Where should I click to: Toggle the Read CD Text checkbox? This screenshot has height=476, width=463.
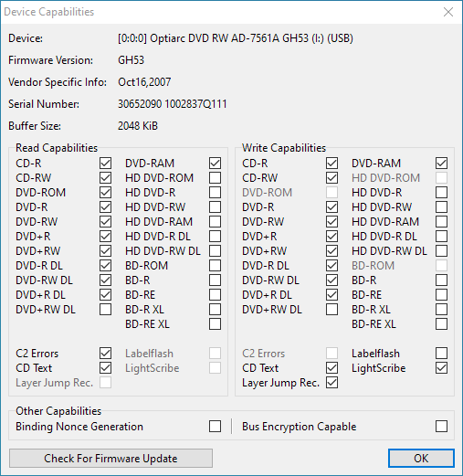point(105,368)
